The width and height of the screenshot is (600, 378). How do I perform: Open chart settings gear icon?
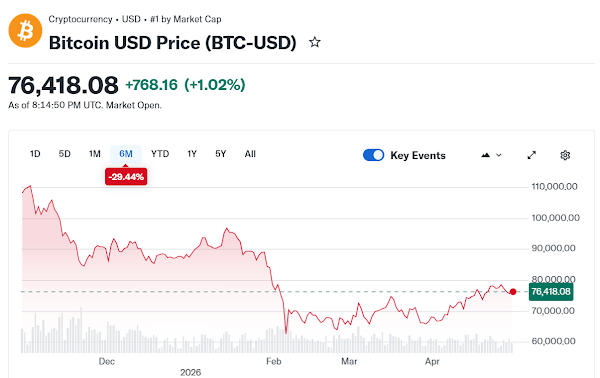tap(565, 155)
